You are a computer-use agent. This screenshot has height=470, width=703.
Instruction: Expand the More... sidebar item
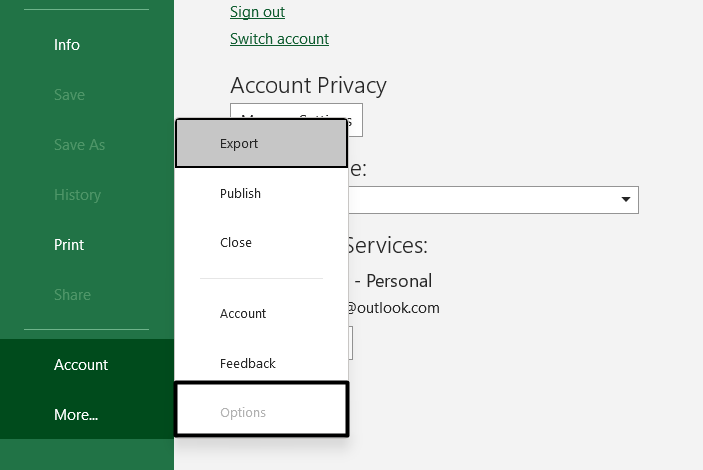click(76, 415)
